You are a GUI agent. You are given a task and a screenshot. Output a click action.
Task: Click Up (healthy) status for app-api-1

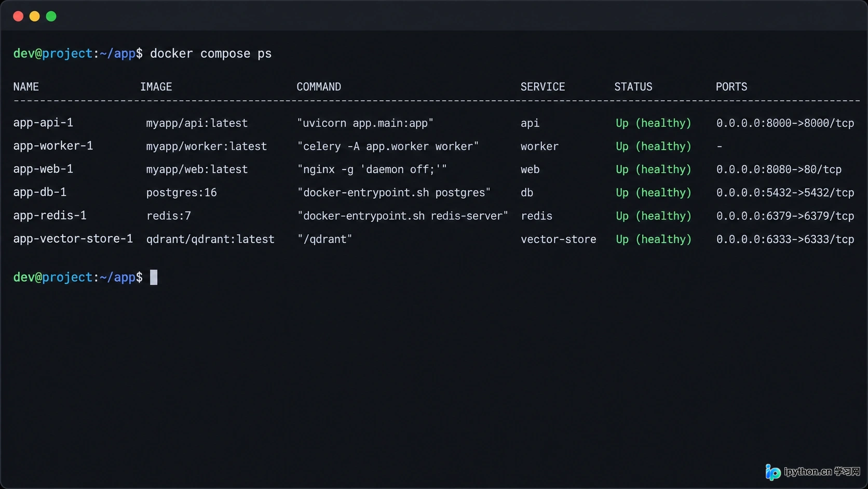click(x=654, y=123)
